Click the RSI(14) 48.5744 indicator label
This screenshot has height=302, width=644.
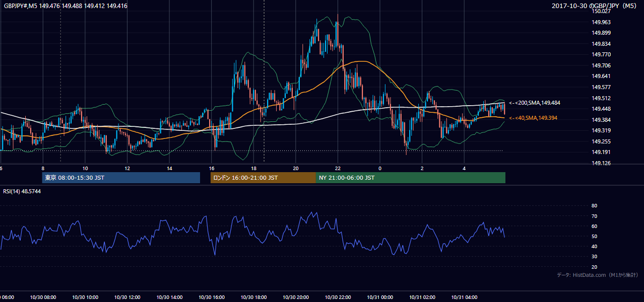click(22, 192)
